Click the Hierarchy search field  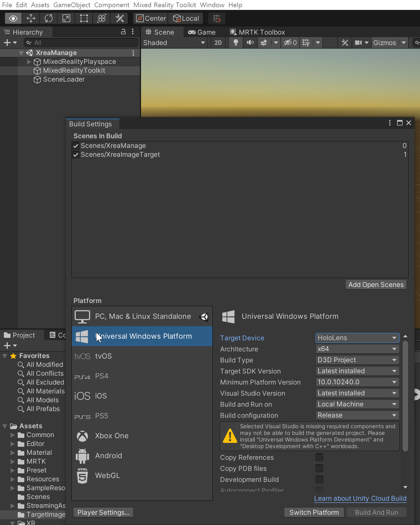(x=81, y=43)
